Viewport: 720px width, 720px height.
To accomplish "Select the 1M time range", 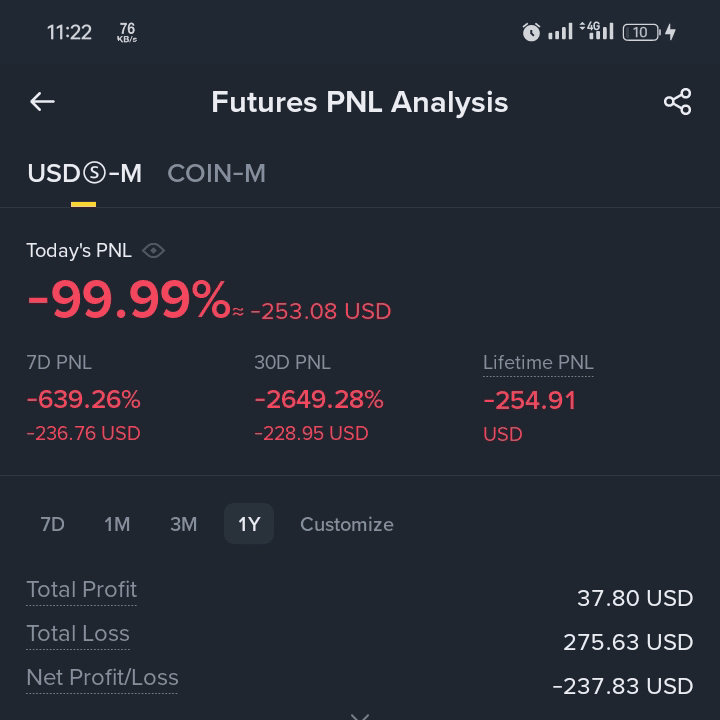I will pos(117,524).
